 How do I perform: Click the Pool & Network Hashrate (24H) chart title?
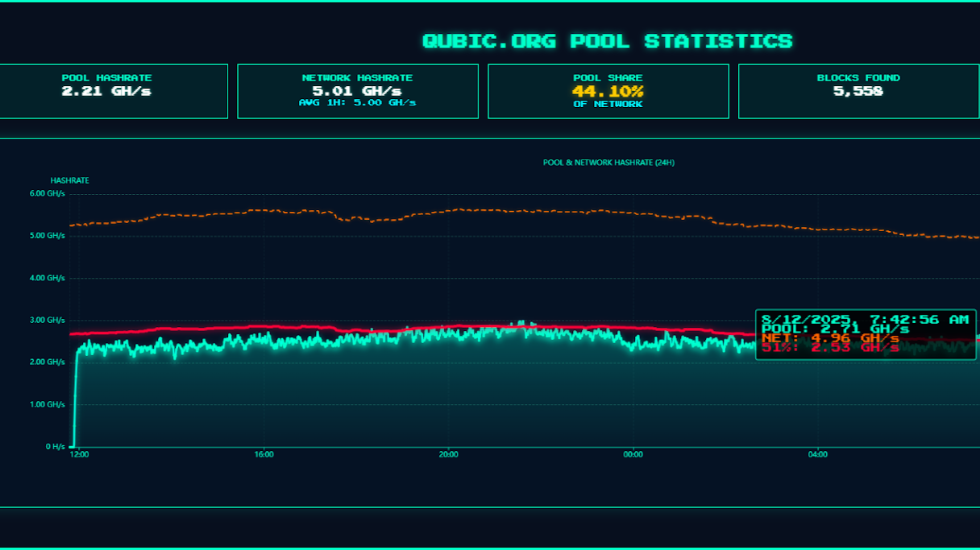click(x=608, y=163)
